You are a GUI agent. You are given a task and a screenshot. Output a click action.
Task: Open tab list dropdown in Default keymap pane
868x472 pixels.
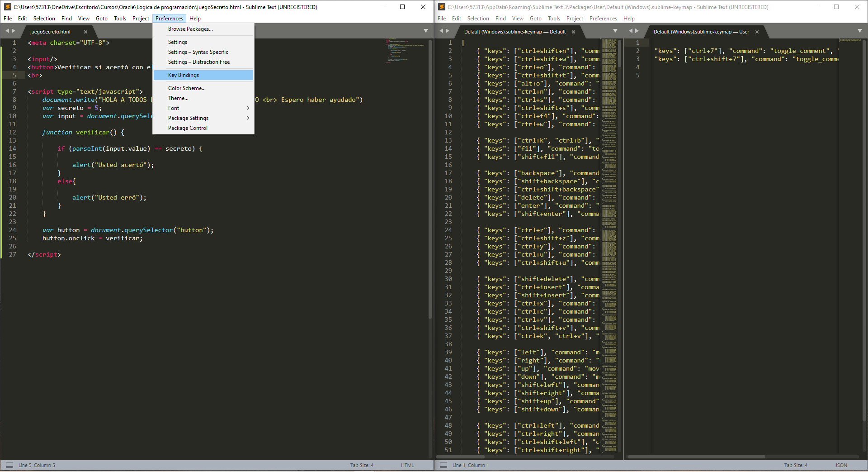(x=615, y=31)
